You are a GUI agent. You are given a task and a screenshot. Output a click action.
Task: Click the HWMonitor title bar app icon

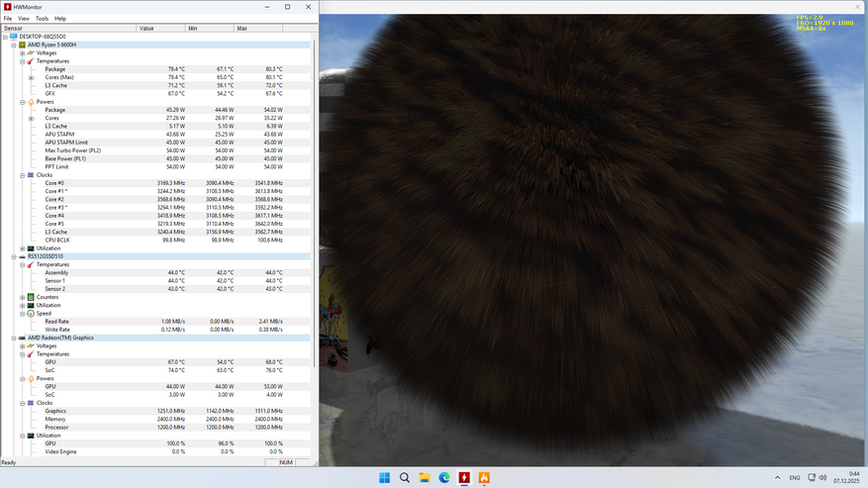[x=8, y=7]
